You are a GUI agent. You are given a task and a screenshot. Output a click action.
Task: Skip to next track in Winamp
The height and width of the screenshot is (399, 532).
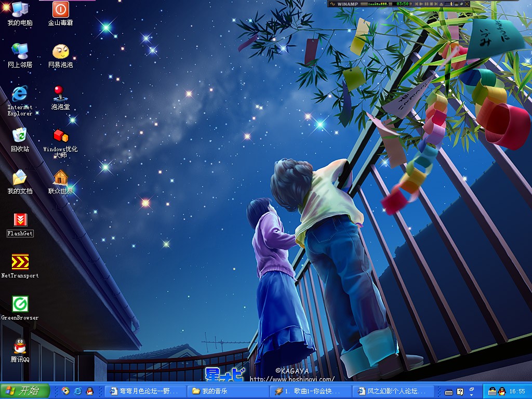pyautogui.click(x=436, y=4)
